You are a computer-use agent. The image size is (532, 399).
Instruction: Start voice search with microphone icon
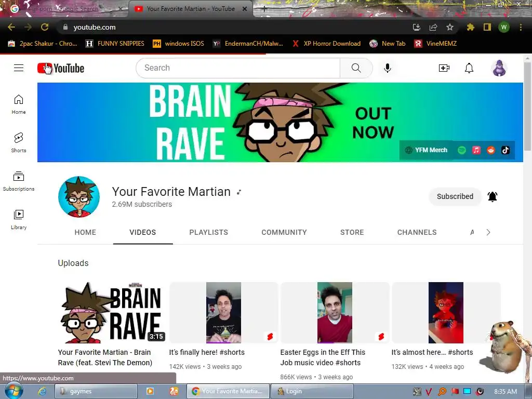(x=388, y=68)
